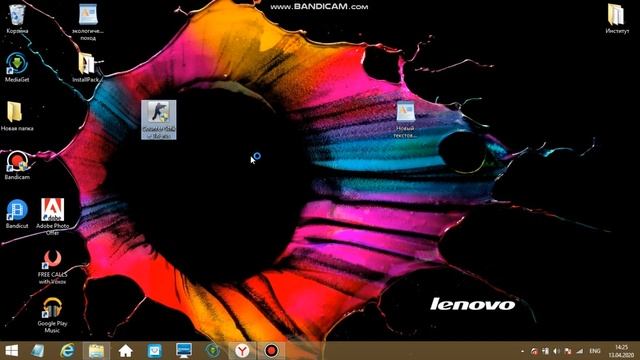Open the network signal tray icon
Image resolution: width=640 pixels, height=360 pixels.
pos(580,351)
